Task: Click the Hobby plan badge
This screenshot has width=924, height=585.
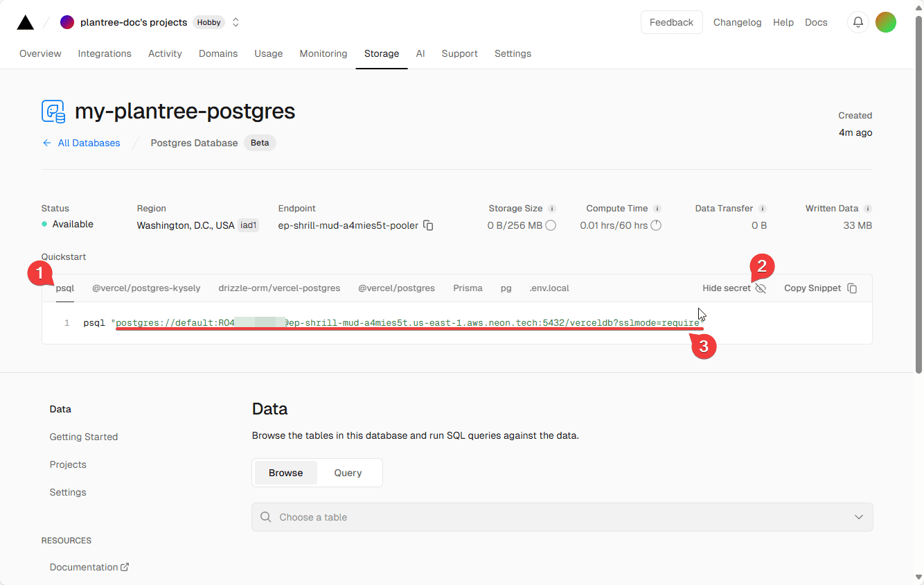Action: coord(208,22)
